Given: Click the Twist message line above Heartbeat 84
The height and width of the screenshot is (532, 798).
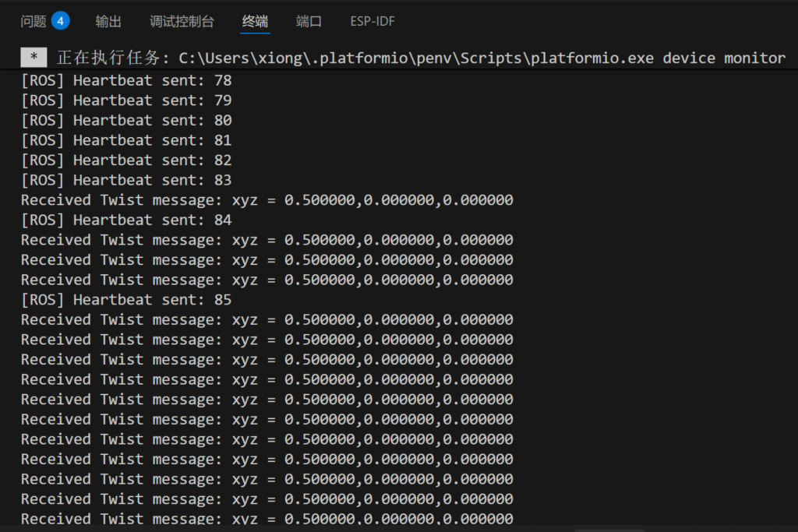Looking at the screenshot, I should click(x=267, y=200).
